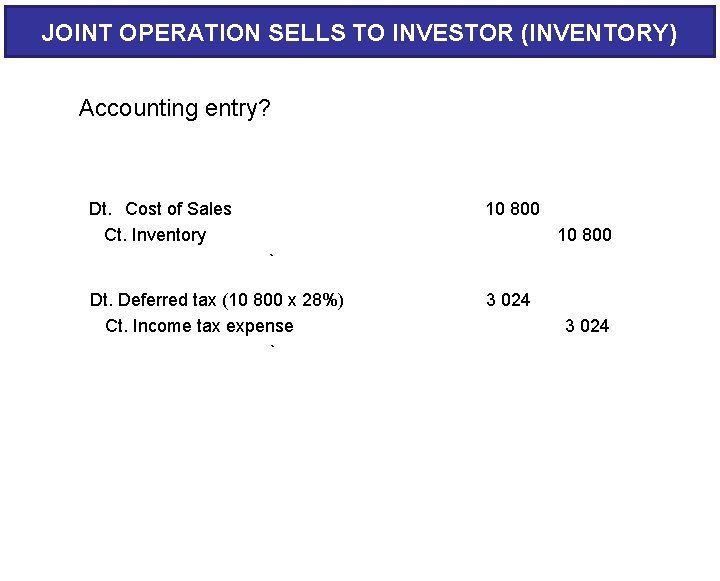Screen dimensions: 720x581
Task: Click the word "INVESTOR" in the title
Action: 455,33
